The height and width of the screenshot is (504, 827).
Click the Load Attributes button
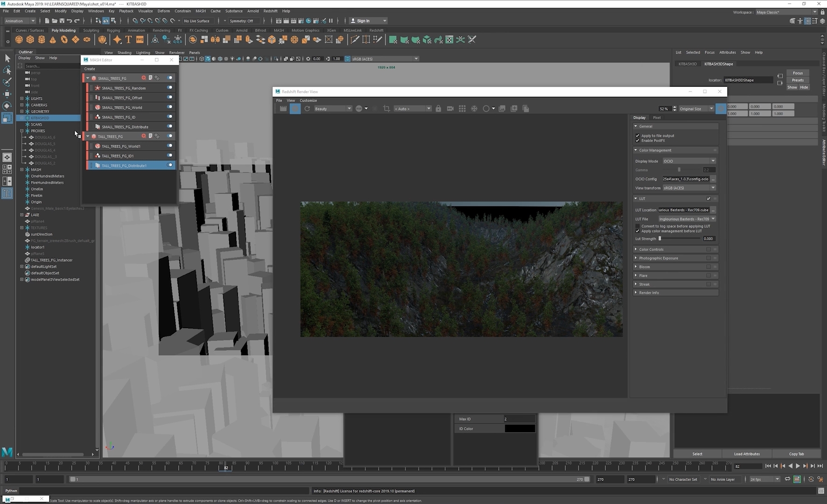pyautogui.click(x=747, y=454)
